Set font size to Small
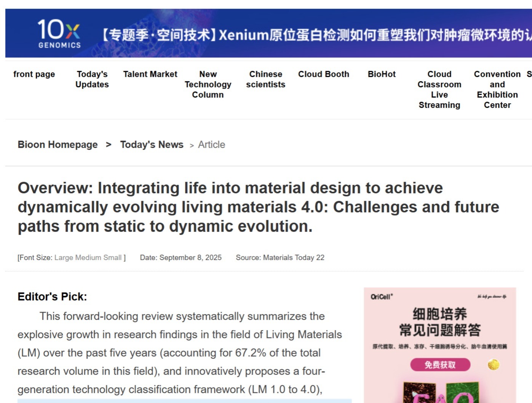Screen dimensions: 532x403 (112, 258)
